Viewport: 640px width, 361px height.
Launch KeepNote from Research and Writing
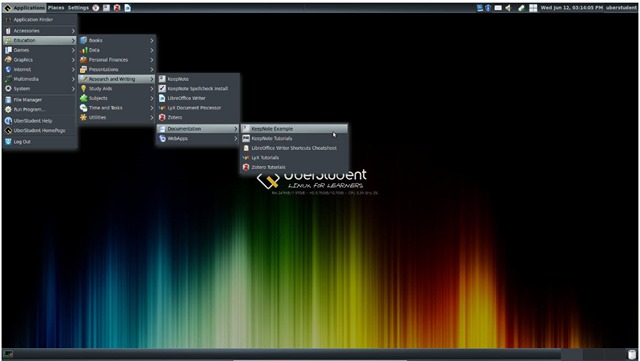[x=198, y=79]
